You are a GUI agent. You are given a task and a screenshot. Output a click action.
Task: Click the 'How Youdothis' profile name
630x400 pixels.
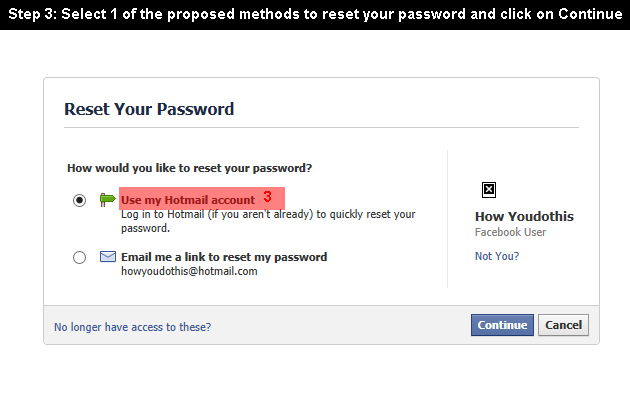coord(524,216)
